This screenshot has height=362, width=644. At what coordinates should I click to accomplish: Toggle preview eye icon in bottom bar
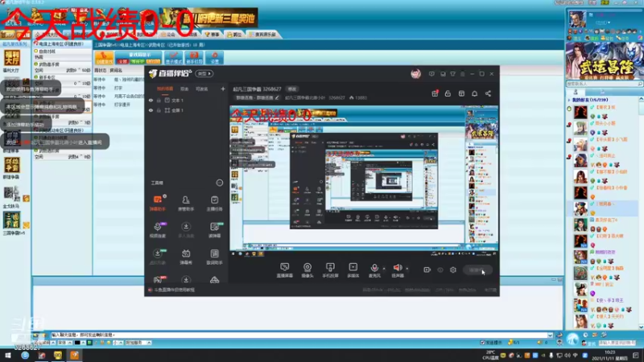pyautogui.click(x=440, y=269)
